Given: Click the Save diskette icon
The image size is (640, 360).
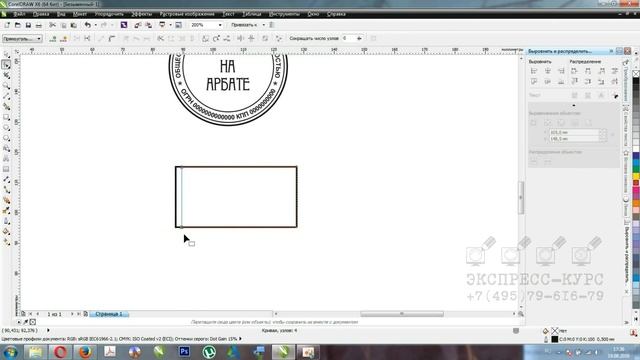Looking at the screenshot, I should [x=28, y=25].
